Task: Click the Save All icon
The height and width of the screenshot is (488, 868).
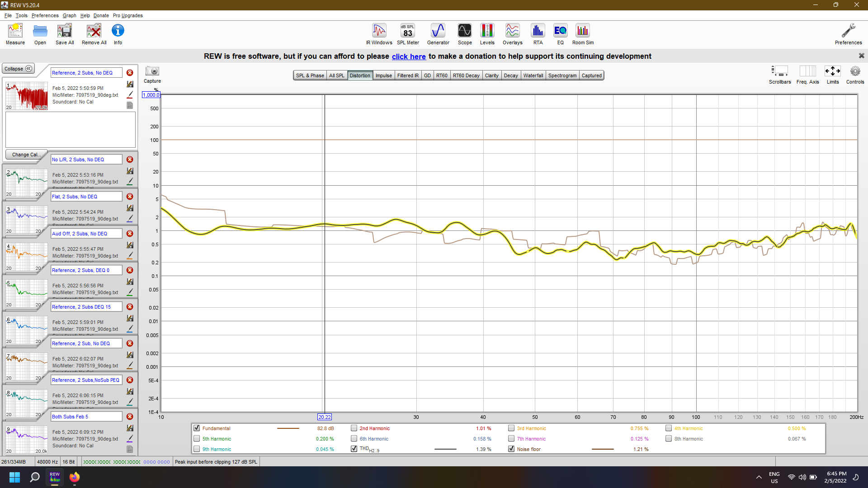Action: (65, 34)
